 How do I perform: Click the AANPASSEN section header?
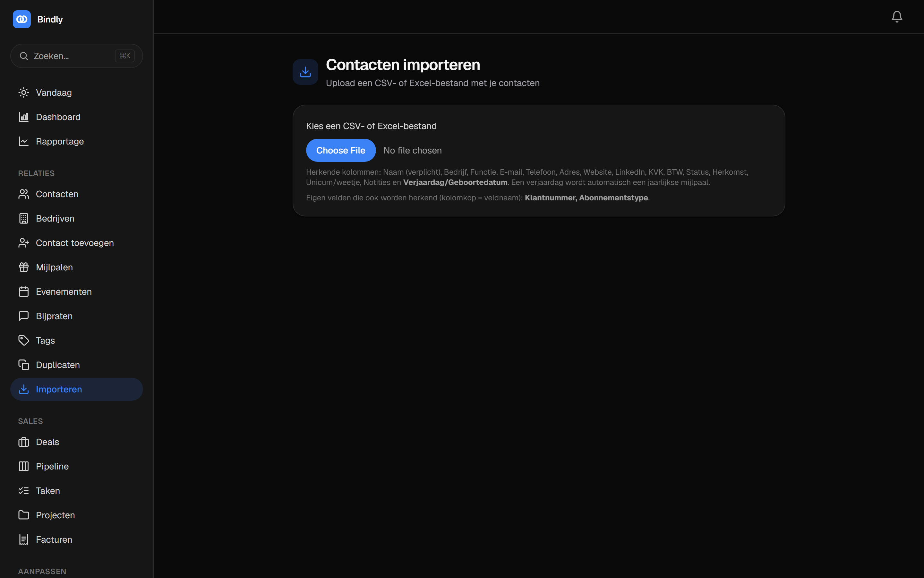click(x=42, y=572)
